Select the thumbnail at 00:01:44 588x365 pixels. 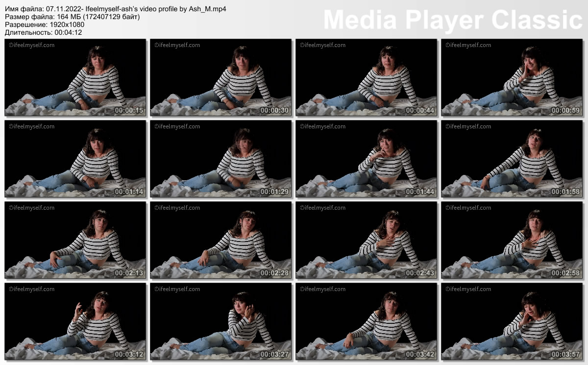point(367,159)
